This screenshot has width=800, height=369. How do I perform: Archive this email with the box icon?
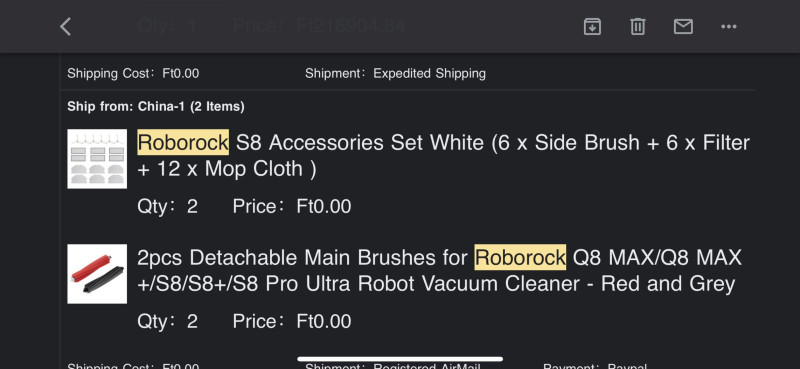[592, 27]
